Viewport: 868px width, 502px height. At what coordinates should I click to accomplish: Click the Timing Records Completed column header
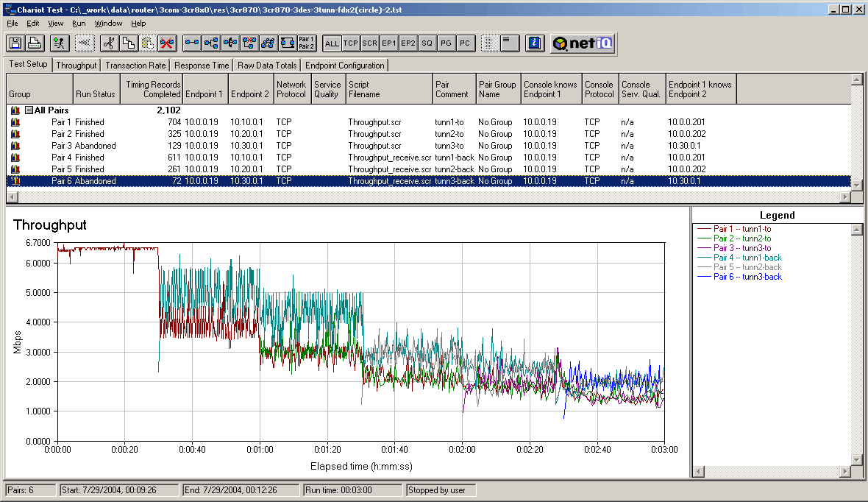152,89
